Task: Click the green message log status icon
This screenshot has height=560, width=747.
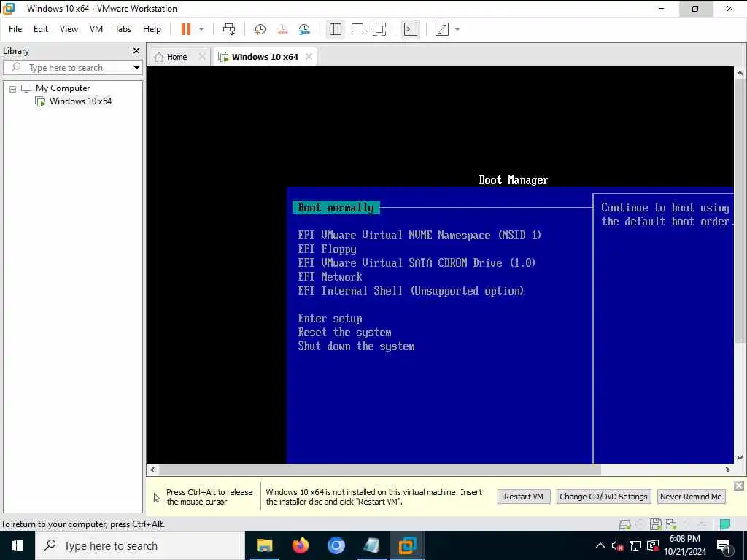Action: click(725, 524)
